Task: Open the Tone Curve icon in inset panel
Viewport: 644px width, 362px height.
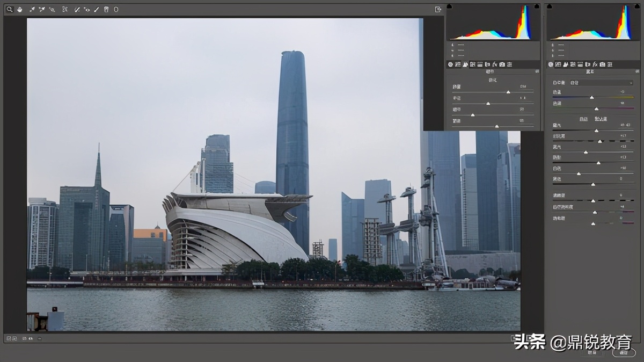Action: [x=457, y=64]
